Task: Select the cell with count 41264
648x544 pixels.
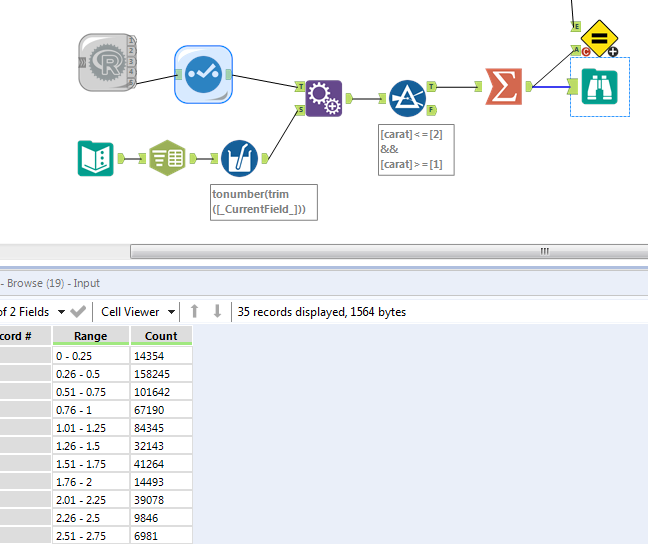Action: click(161, 464)
